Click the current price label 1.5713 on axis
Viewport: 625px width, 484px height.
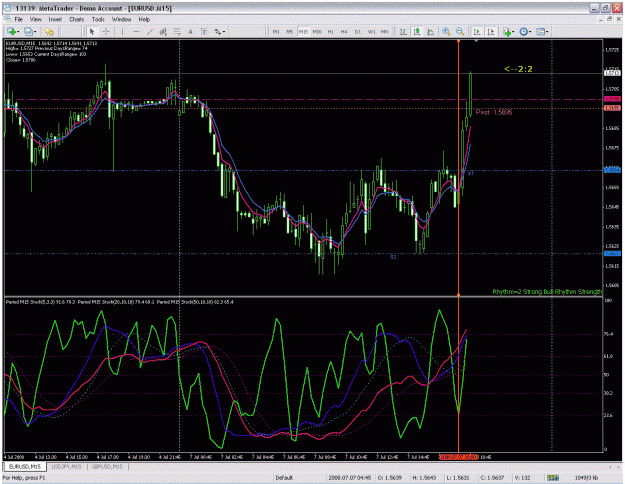[612, 73]
